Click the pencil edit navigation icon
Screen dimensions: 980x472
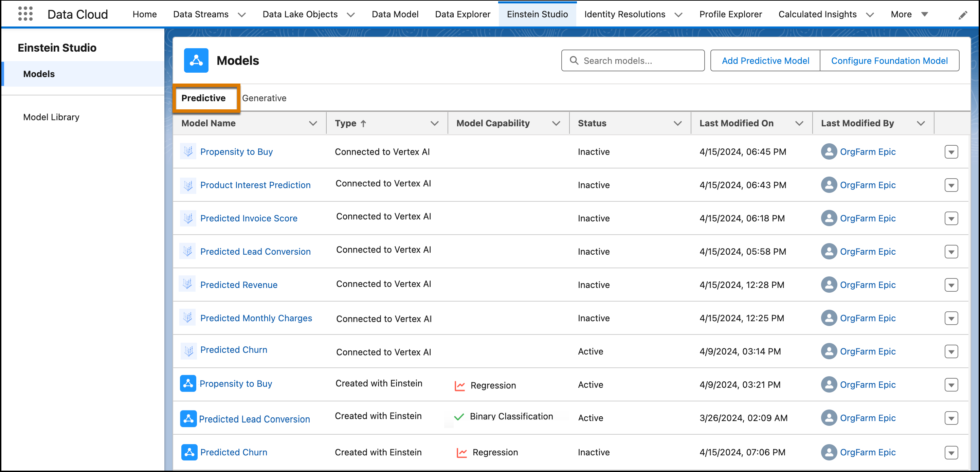pyautogui.click(x=962, y=15)
